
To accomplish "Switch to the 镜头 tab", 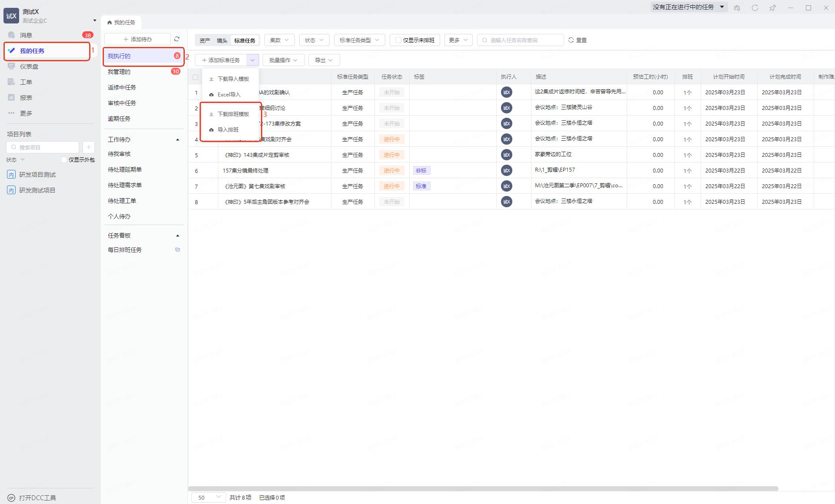I will click(x=222, y=40).
